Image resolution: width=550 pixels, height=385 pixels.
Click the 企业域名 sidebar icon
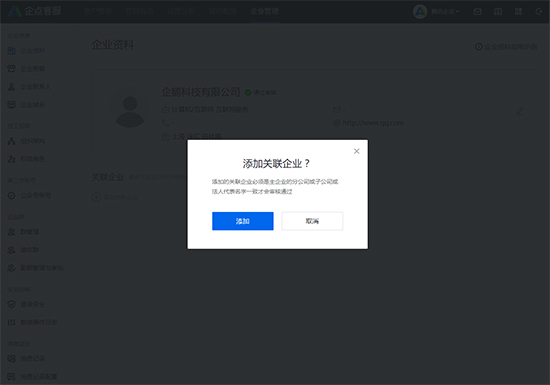(x=12, y=104)
